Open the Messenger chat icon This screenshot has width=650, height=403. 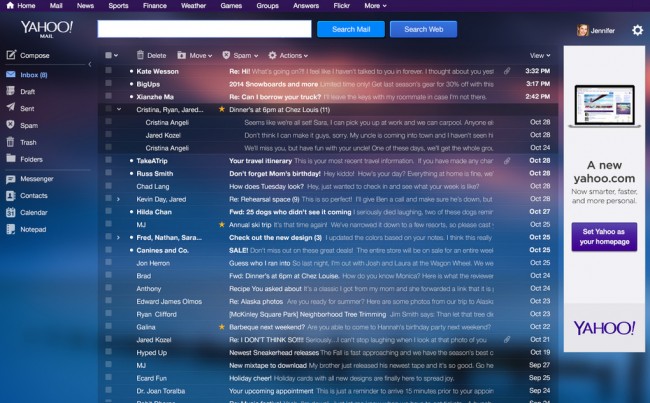(11, 179)
